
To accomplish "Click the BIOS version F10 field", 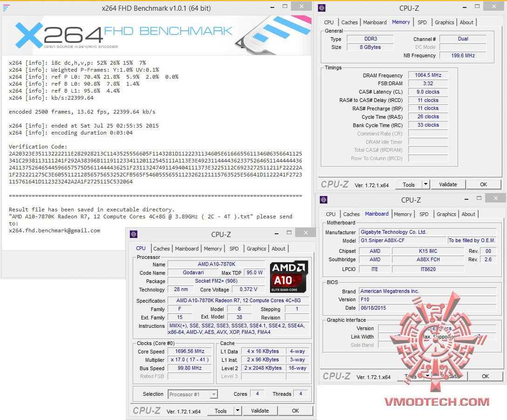I will pos(427,299).
